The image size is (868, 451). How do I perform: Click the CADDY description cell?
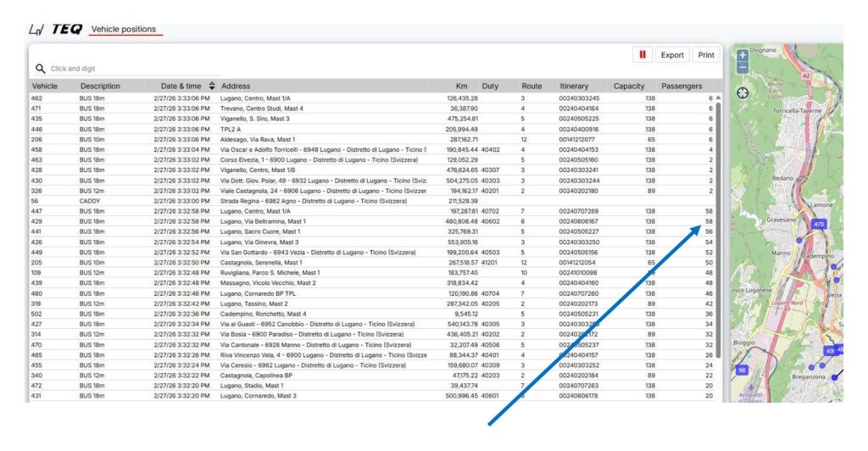click(x=90, y=201)
